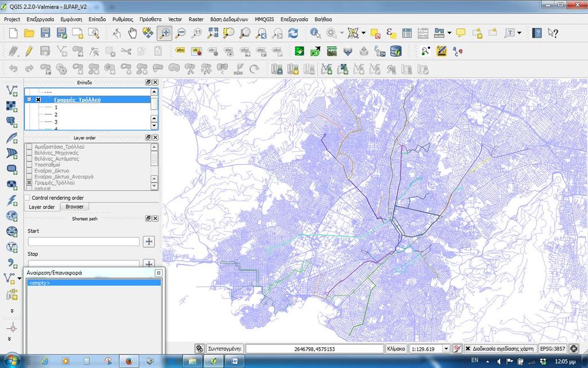Screen dimensions: 588x368
Task: Refresh the map canvas
Action: click(x=293, y=33)
